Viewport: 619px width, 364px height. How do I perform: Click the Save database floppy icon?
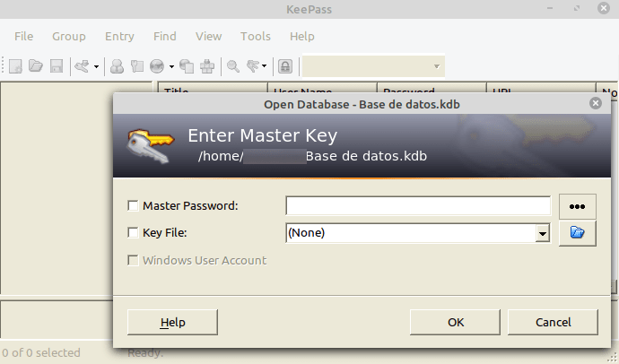coord(57,65)
